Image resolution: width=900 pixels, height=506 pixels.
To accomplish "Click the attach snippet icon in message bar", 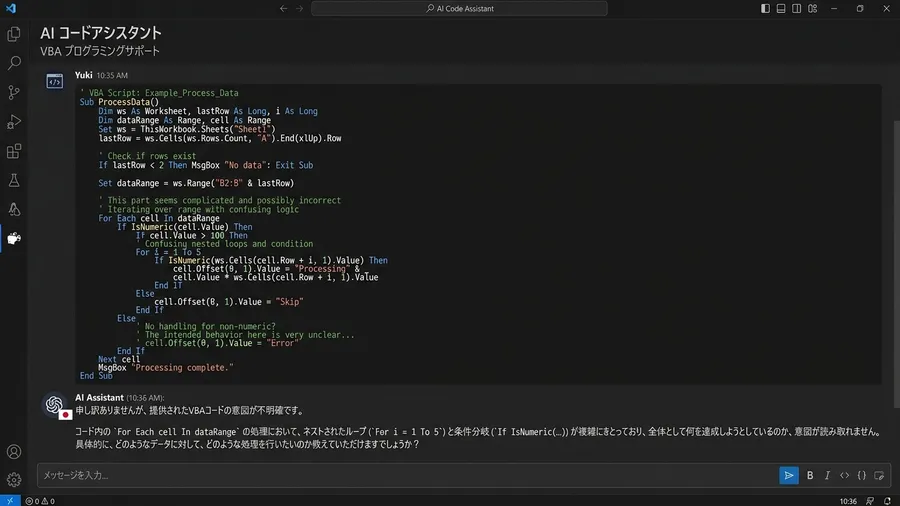I will point(879,475).
